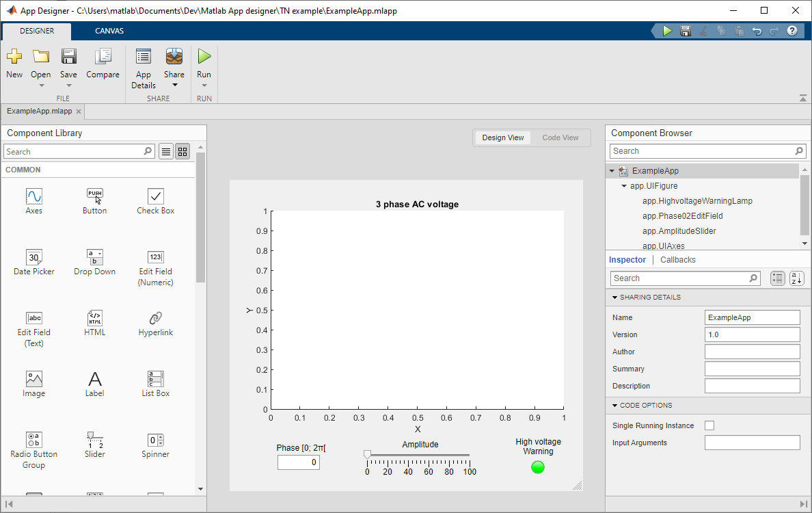Choose the Spinner component

pyautogui.click(x=155, y=440)
